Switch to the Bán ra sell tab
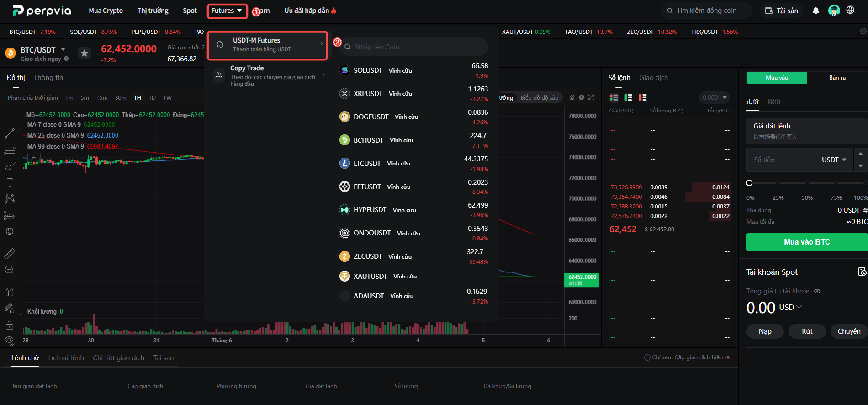Viewport: 868px width, 405px height. tap(837, 78)
